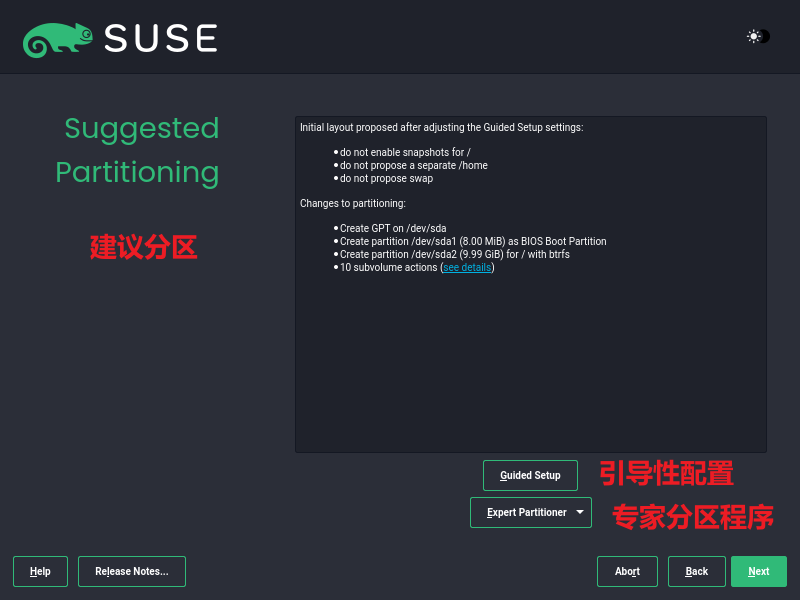Click the 'do not propose swap' entry
This screenshot has width=800, height=600.
click(x=383, y=178)
